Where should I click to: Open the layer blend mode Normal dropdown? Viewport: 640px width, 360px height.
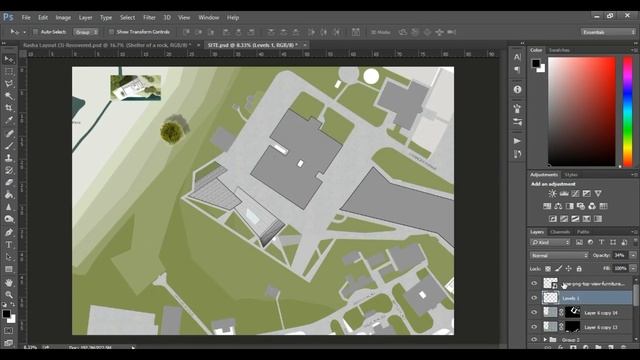[x=559, y=256]
